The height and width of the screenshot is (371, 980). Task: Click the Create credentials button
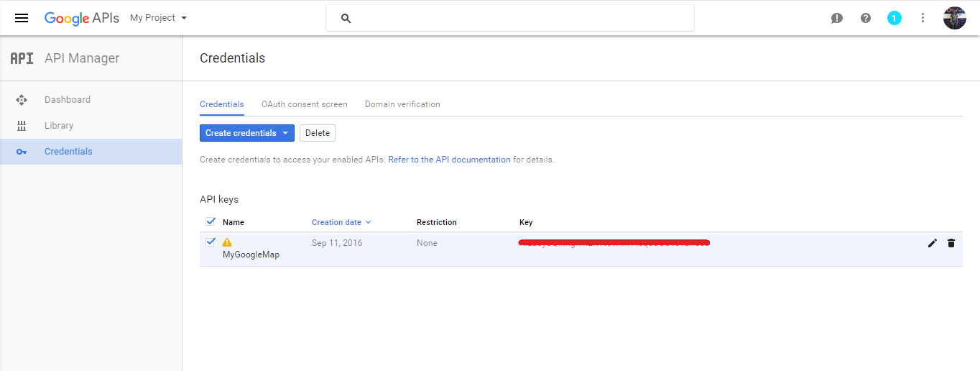[247, 133]
